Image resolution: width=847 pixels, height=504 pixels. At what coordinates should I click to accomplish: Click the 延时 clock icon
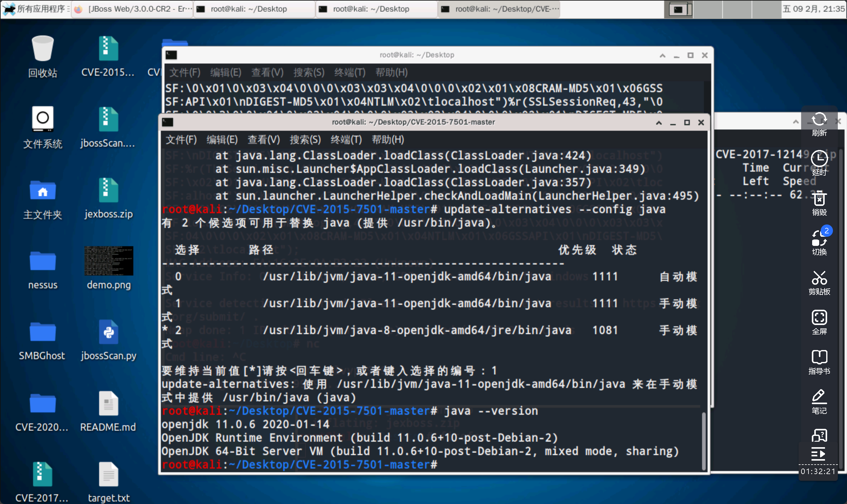(819, 159)
